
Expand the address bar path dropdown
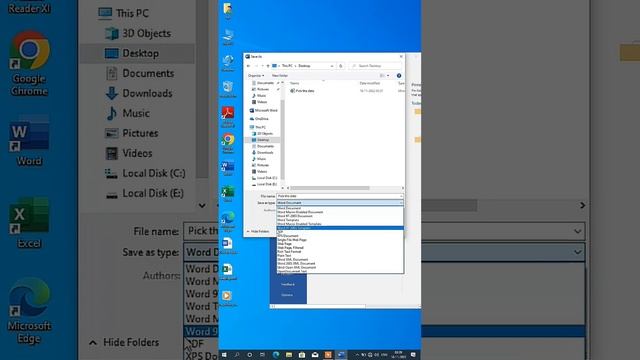pyautogui.click(x=332, y=66)
